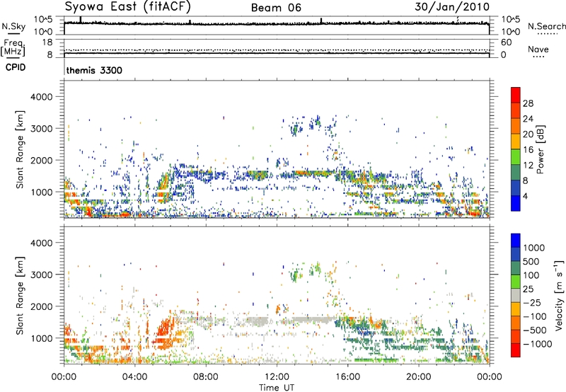Click the "08:00" time tick label
The width and height of the screenshot is (566, 392).
(206, 377)
